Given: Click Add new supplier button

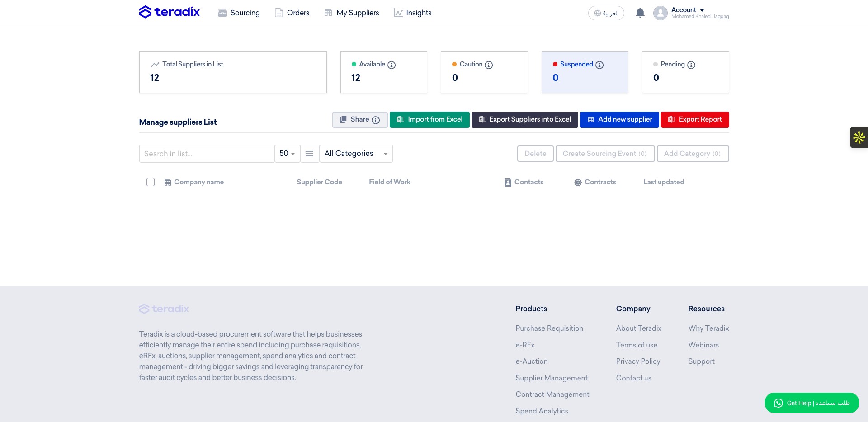Looking at the screenshot, I should point(619,120).
